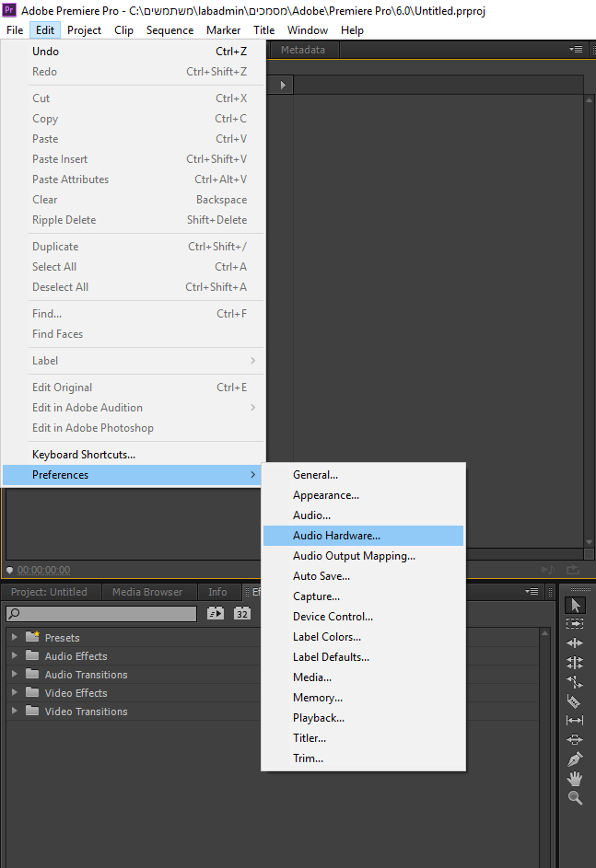Click the Preferences menu entry
Image resolution: width=596 pixels, height=868 pixels.
pyautogui.click(x=133, y=474)
